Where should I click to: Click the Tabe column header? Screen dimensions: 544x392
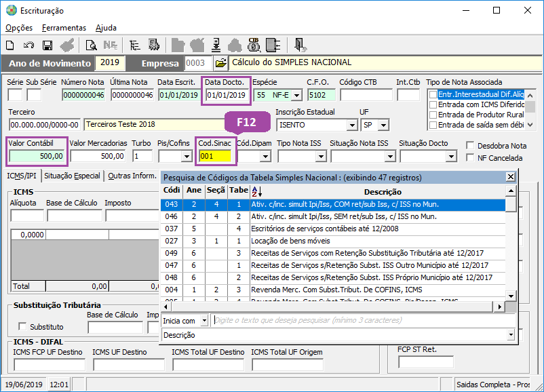tap(238, 191)
